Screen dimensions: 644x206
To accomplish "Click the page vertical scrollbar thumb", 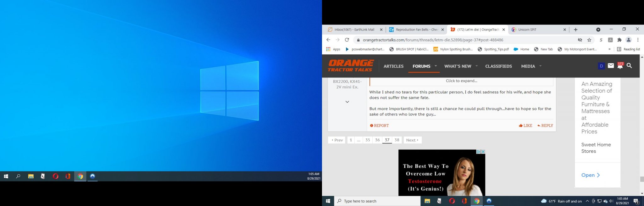I will pos(642,179).
